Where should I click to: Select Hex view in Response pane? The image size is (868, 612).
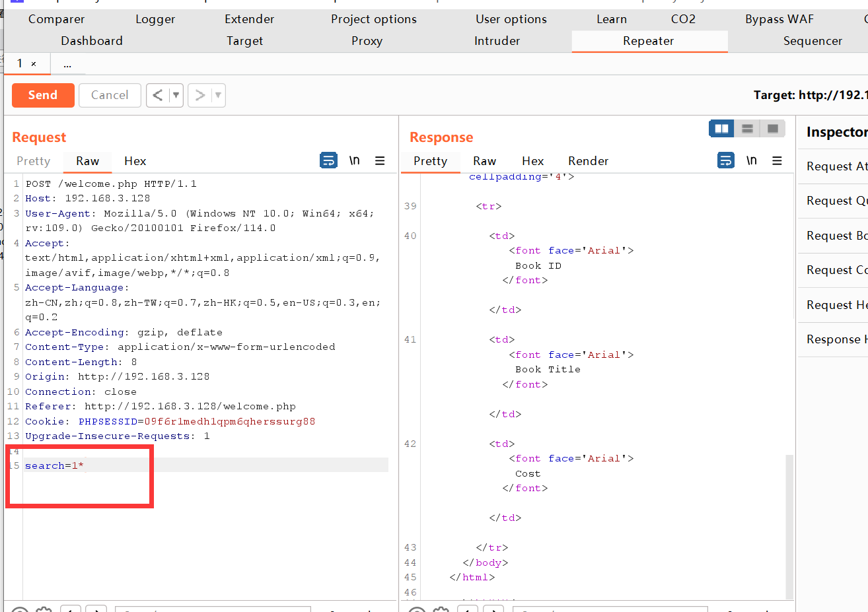tap(532, 161)
